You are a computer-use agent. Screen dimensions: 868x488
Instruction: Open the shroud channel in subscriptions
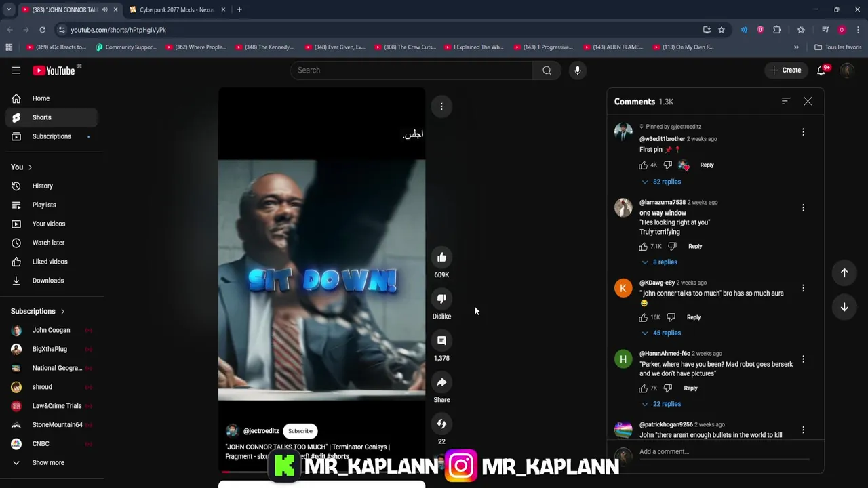(x=52, y=387)
